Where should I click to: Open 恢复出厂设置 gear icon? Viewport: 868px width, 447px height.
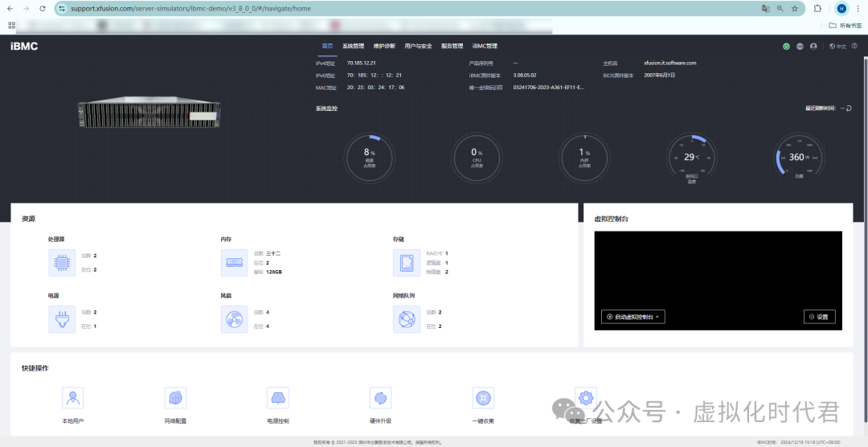[586, 398]
